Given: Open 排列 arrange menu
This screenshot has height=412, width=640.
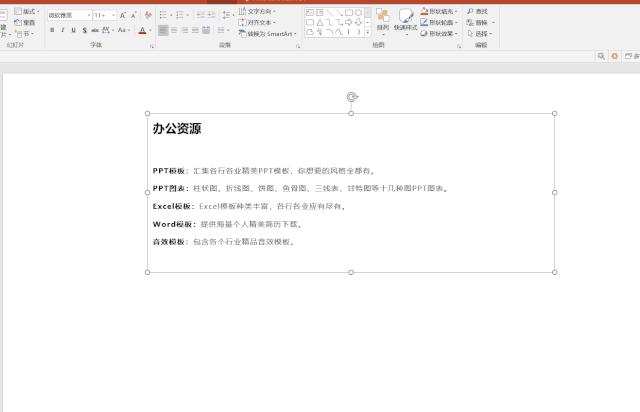Looking at the screenshot, I should click(382, 22).
